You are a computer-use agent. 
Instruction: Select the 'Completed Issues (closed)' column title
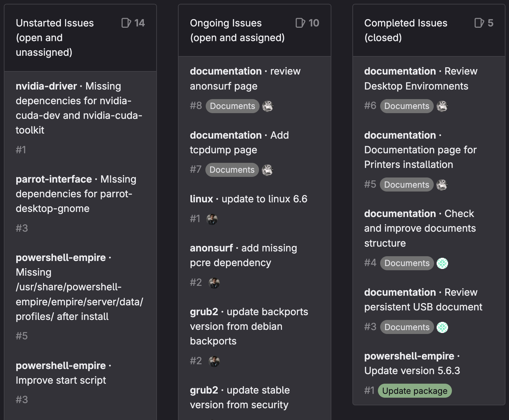click(406, 30)
